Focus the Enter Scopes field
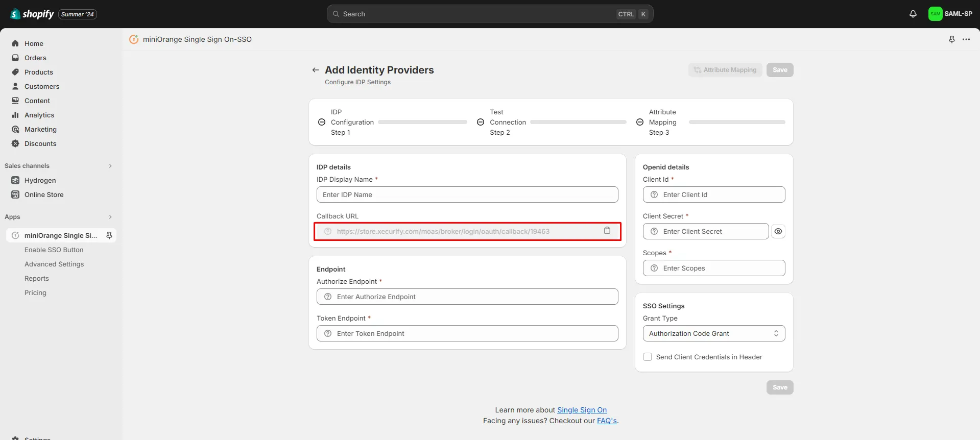The image size is (980, 440). click(x=714, y=268)
